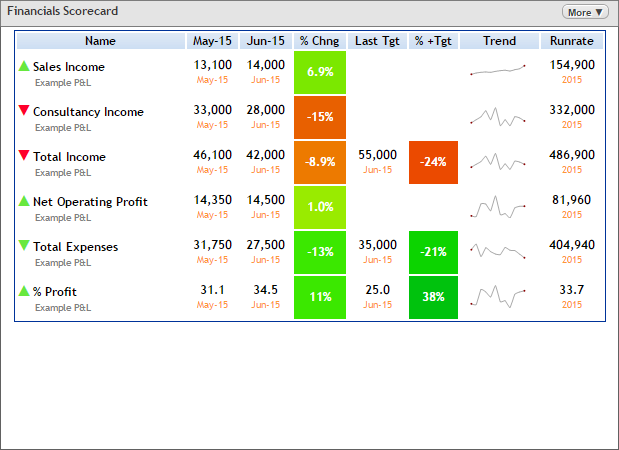Click the Trend column header
This screenshot has height=450, width=619.
[499, 41]
